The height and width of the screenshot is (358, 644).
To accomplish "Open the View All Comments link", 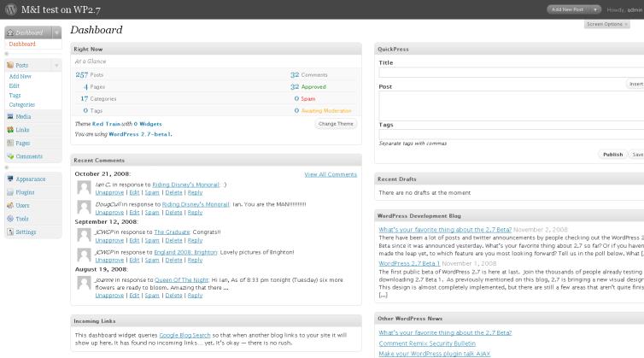I will pos(331,174).
